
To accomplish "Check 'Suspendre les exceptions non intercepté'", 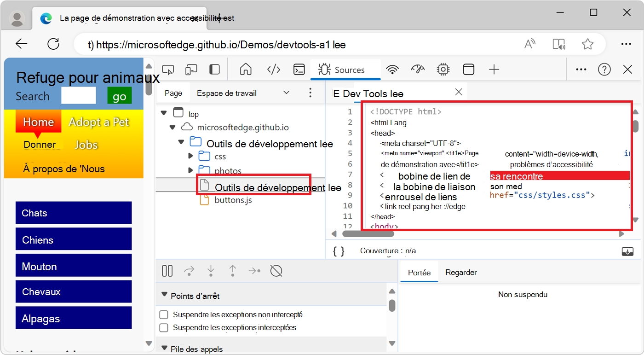I will [x=164, y=314].
